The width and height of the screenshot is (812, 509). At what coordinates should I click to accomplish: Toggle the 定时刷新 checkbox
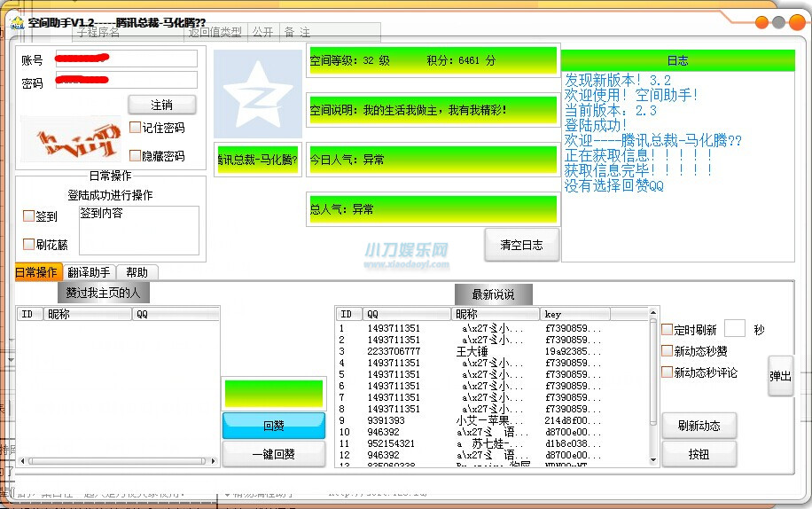[x=668, y=329]
